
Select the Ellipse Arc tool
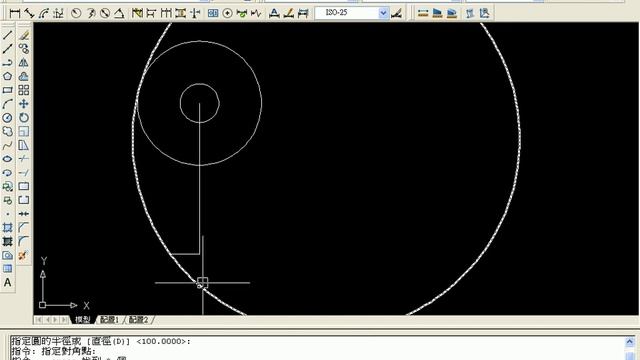tap(7, 173)
